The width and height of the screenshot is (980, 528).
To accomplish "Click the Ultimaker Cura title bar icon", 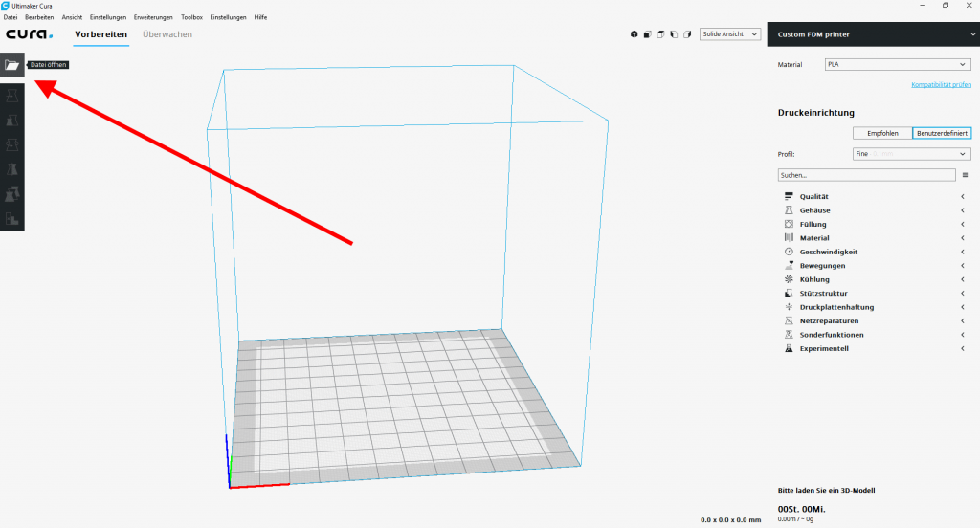I will pyautogui.click(x=5, y=6).
